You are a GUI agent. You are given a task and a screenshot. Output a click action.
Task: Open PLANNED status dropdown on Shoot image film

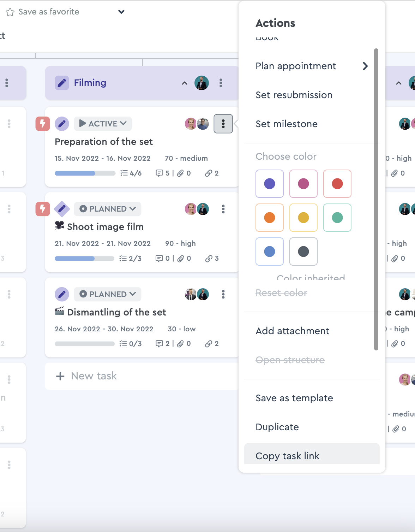click(x=108, y=209)
